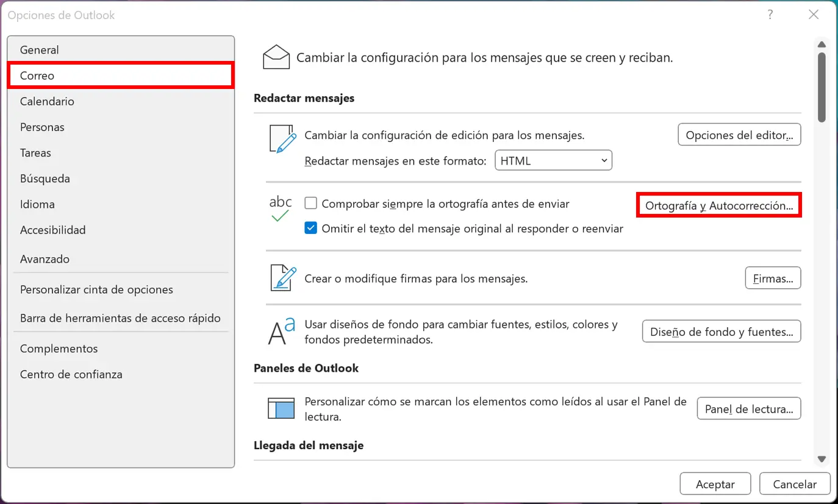Go to the Búsqueda category

pos(121,179)
